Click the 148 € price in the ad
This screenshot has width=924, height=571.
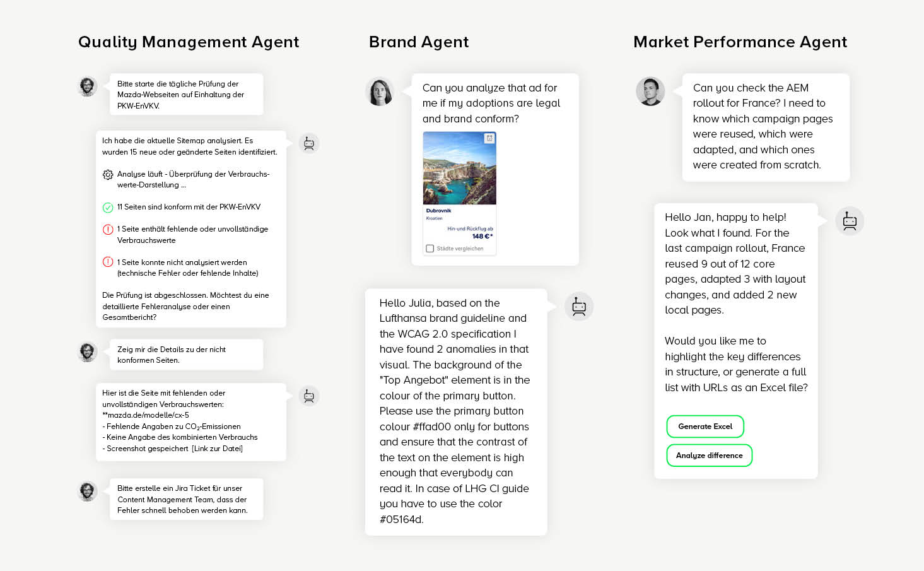coord(482,237)
